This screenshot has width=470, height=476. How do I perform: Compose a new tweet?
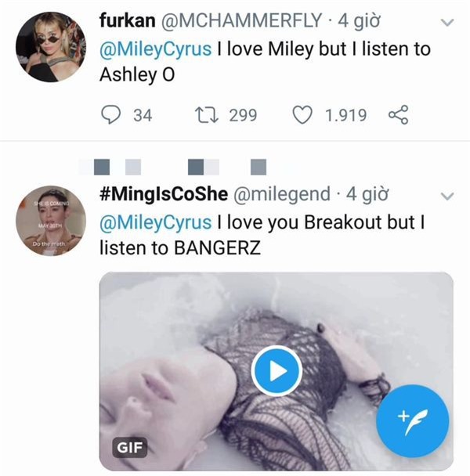pyautogui.click(x=412, y=422)
